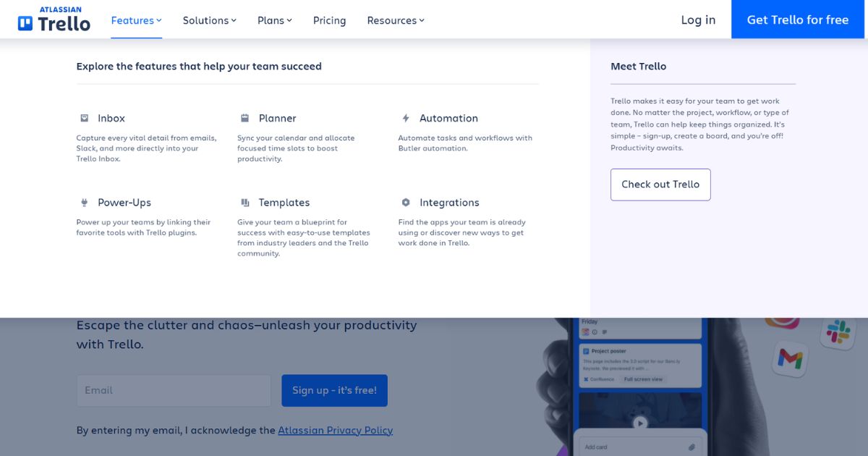Click the Templates icon
The width and height of the screenshot is (868, 456).
[244, 203]
